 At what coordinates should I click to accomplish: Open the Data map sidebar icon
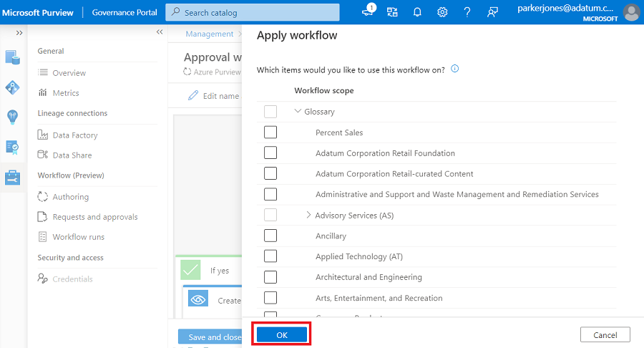tap(12, 87)
